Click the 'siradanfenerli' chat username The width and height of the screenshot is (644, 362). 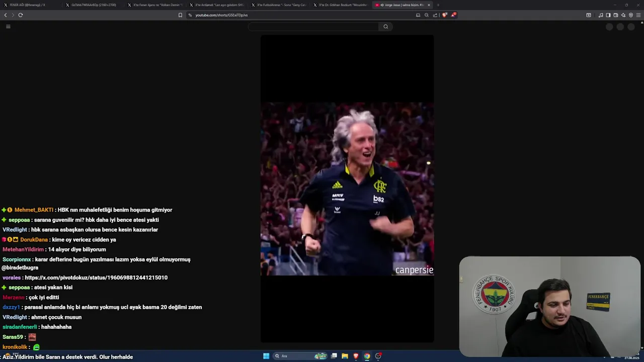(x=20, y=327)
